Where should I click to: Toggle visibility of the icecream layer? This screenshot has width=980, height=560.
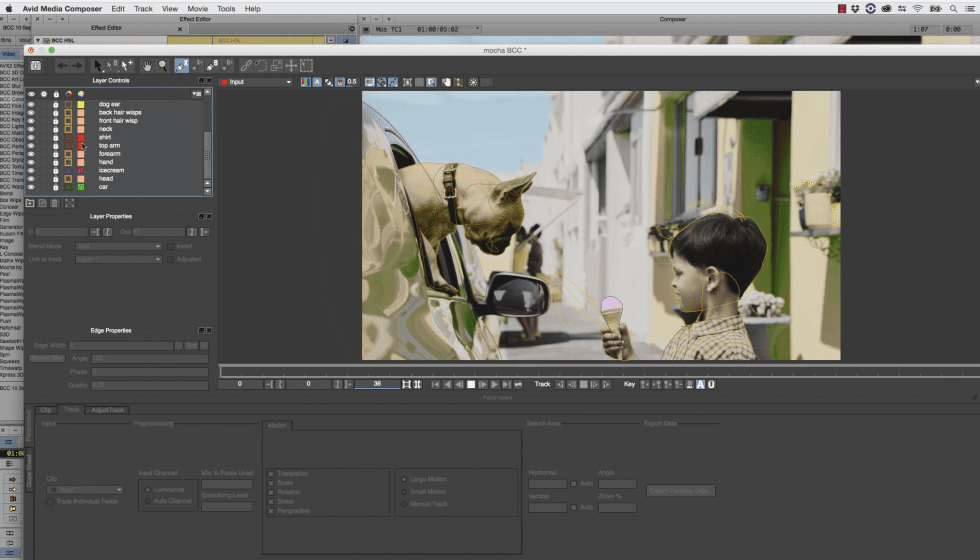pos(31,170)
